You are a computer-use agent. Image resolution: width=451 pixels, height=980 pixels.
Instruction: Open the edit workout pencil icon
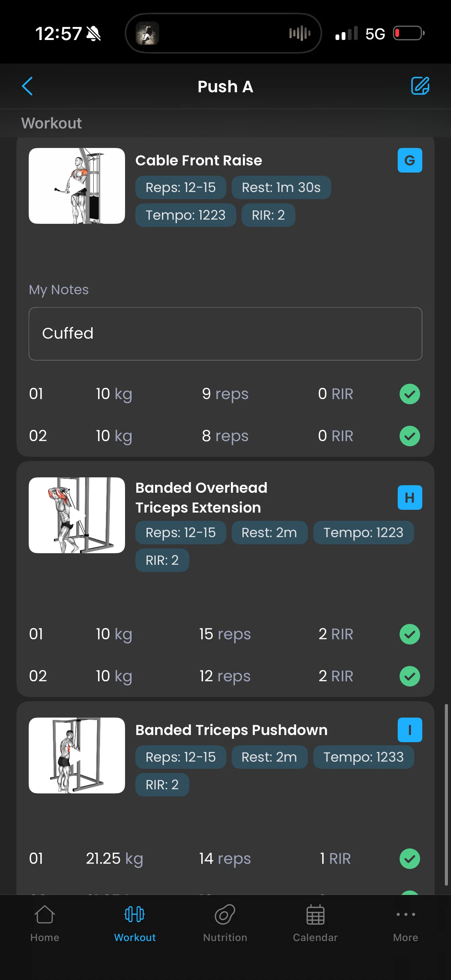420,86
